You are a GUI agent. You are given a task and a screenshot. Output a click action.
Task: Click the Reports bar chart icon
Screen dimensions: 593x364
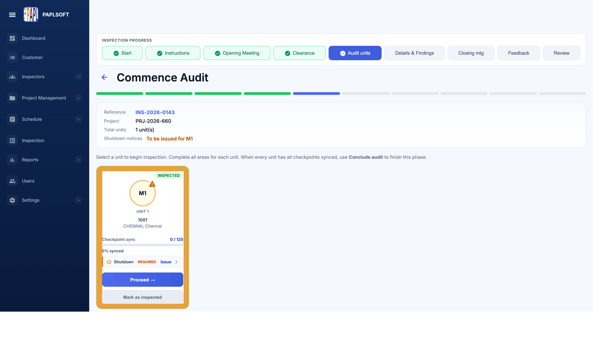(x=12, y=160)
